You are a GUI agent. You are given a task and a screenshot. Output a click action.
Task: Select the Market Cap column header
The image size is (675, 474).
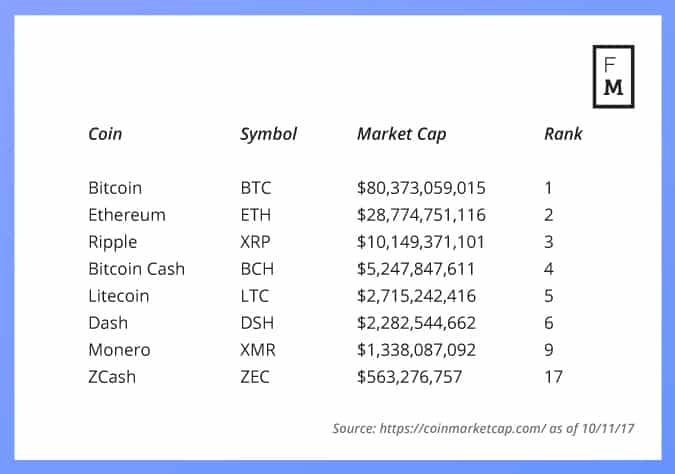(x=401, y=134)
